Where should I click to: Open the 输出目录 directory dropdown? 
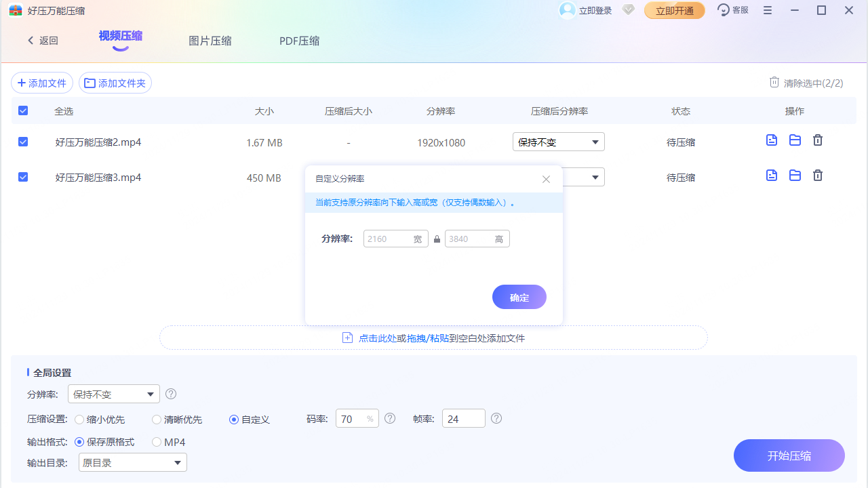click(132, 462)
